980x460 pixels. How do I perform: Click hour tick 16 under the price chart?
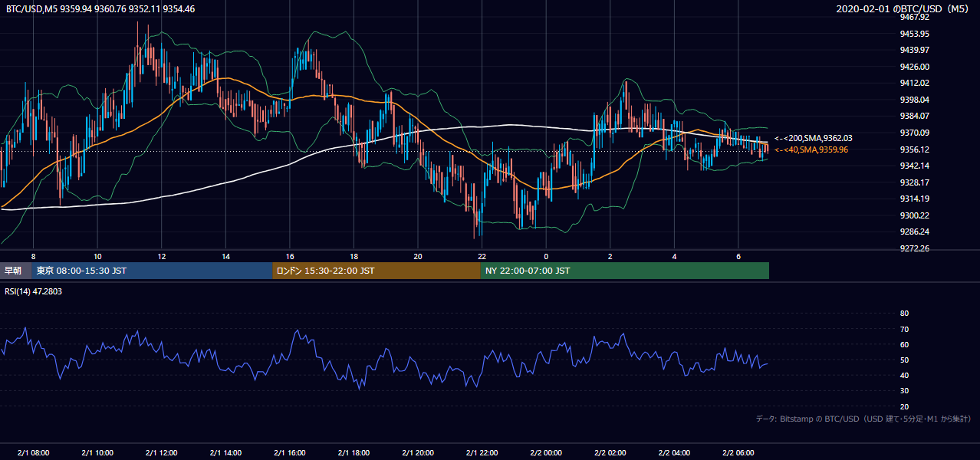289,256
